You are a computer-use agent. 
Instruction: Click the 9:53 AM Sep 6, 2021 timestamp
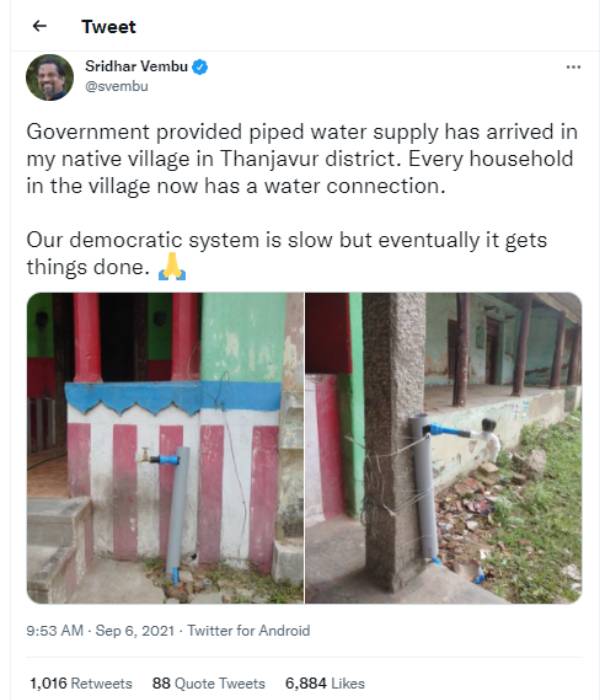100,630
